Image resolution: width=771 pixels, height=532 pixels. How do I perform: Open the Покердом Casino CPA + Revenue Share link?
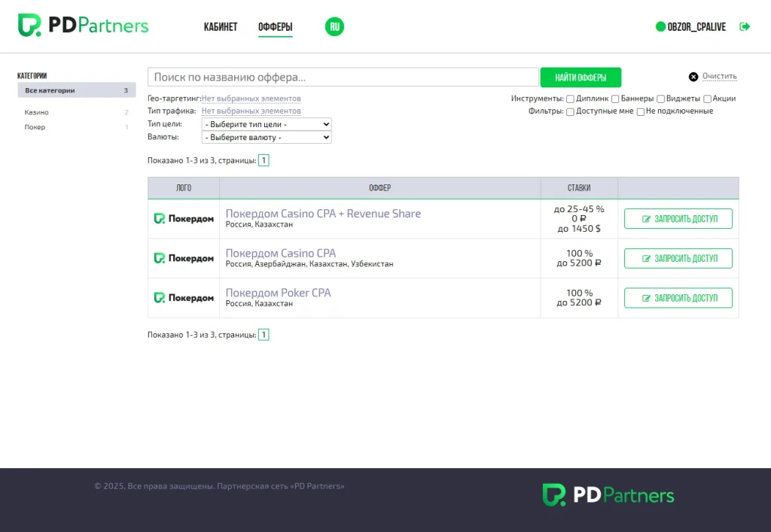coord(323,214)
